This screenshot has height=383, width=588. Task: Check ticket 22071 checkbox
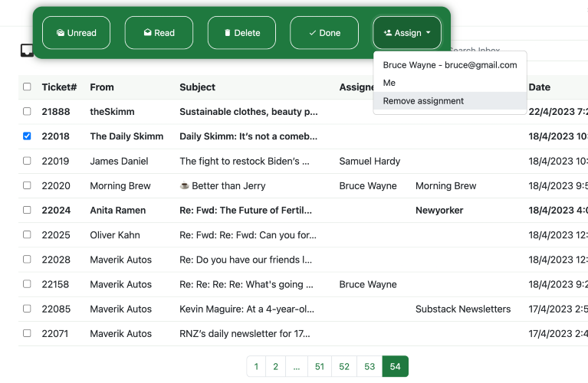[x=27, y=333]
